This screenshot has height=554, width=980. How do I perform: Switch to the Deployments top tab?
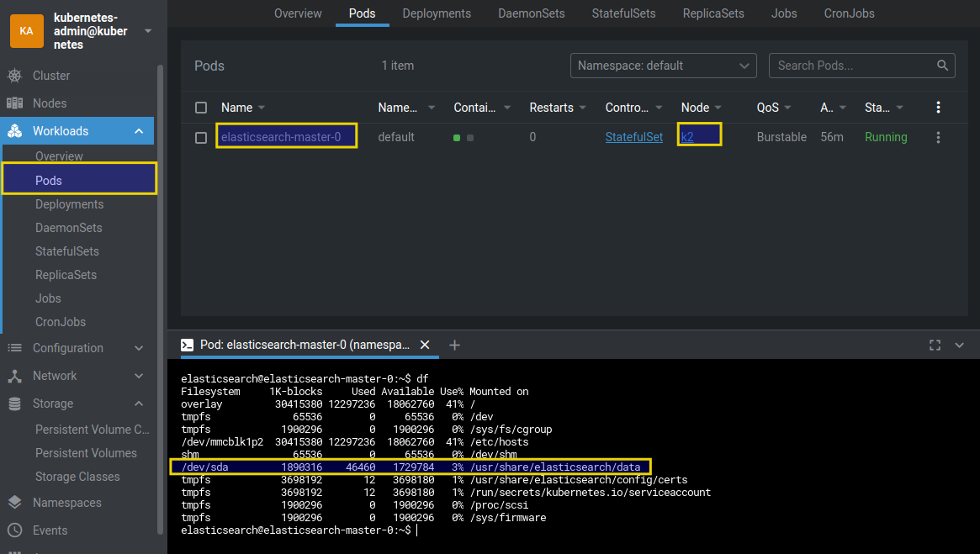coord(437,13)
